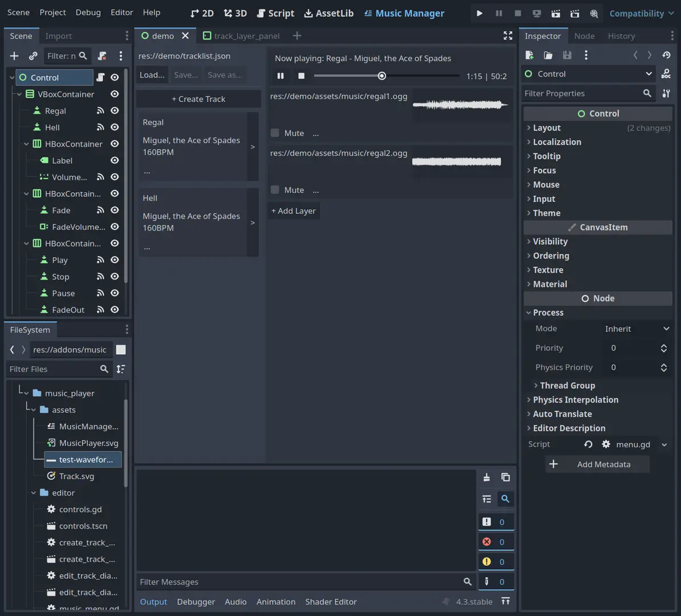Load existing resource folder icon in Inspector

pos(548,55)
